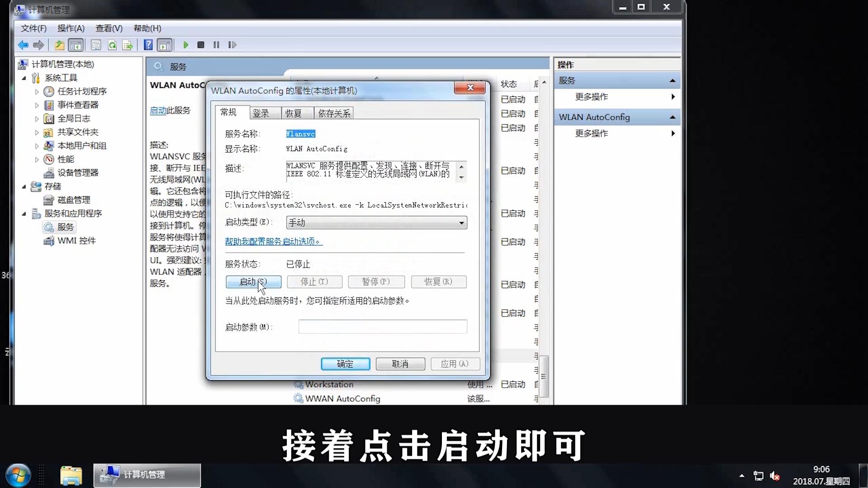Screen dimensions: 868x488
Task: Collapse the 存储 tree node
Action: pyautogui.click(x=24, y=186)
